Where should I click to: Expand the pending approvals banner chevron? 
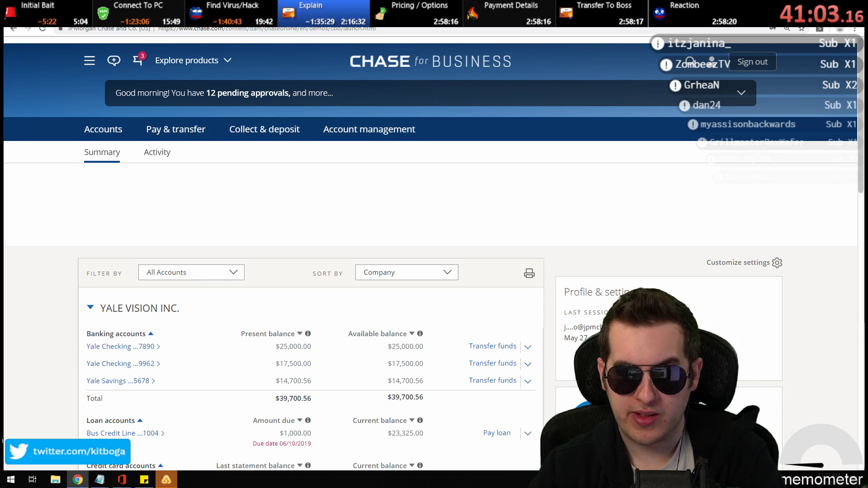tap(741, 93)
